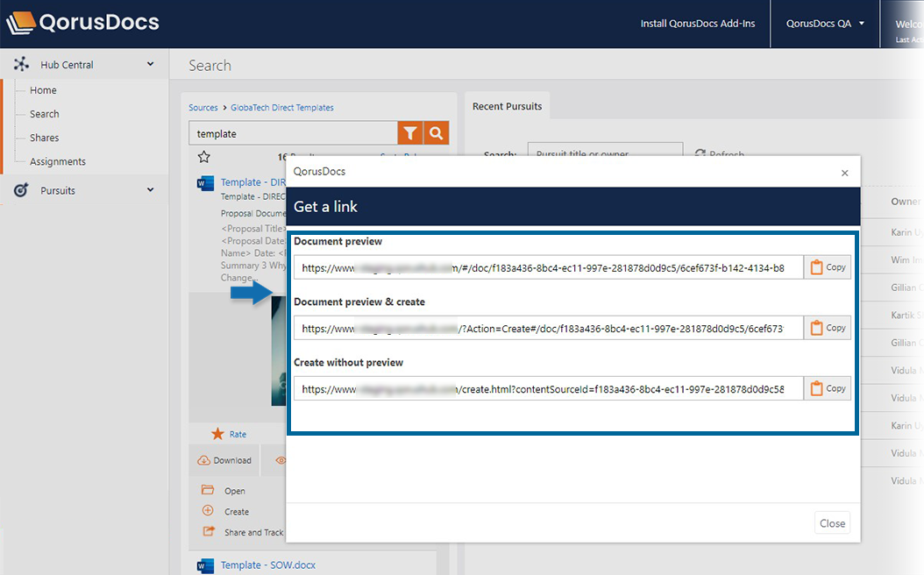
Task: Click the Download text label
Action: point(232,460)
